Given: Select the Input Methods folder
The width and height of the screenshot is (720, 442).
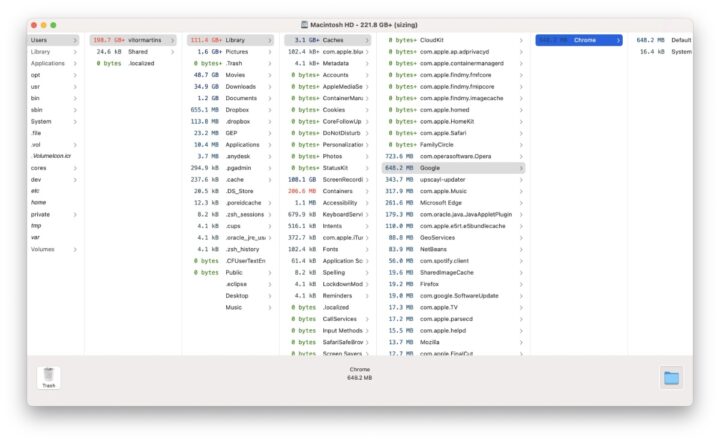Looking at the screenshot, I should coord(328,330).
